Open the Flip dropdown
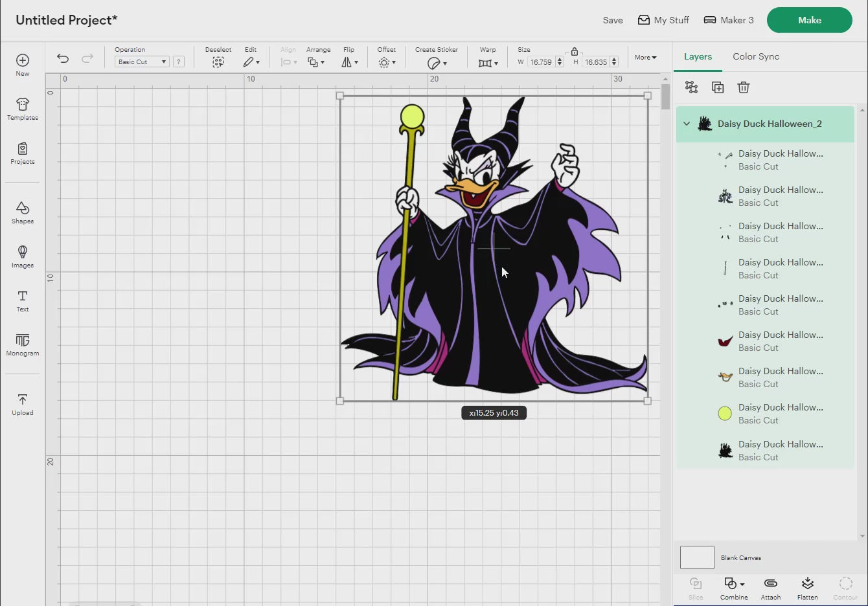Image resolution: width=868 pixels, height=606 pixels. (350, 62)
